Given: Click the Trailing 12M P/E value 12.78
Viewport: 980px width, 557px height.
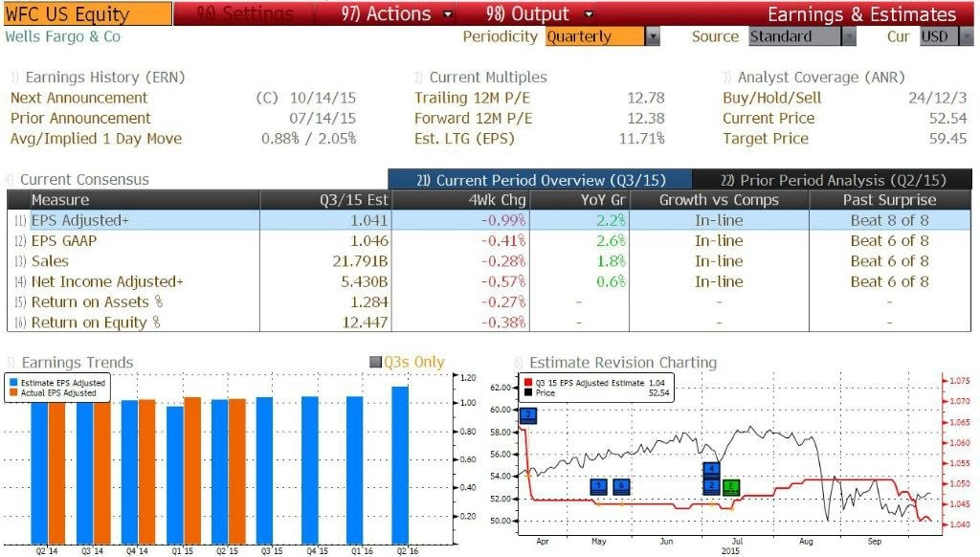Looking at the screenshot, I should [x=646, y=99].
